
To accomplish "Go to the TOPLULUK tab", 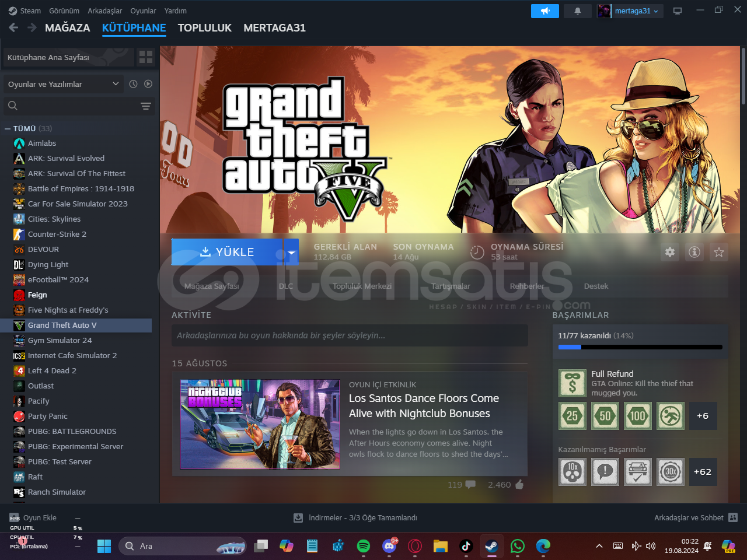I will coord(205,28).
